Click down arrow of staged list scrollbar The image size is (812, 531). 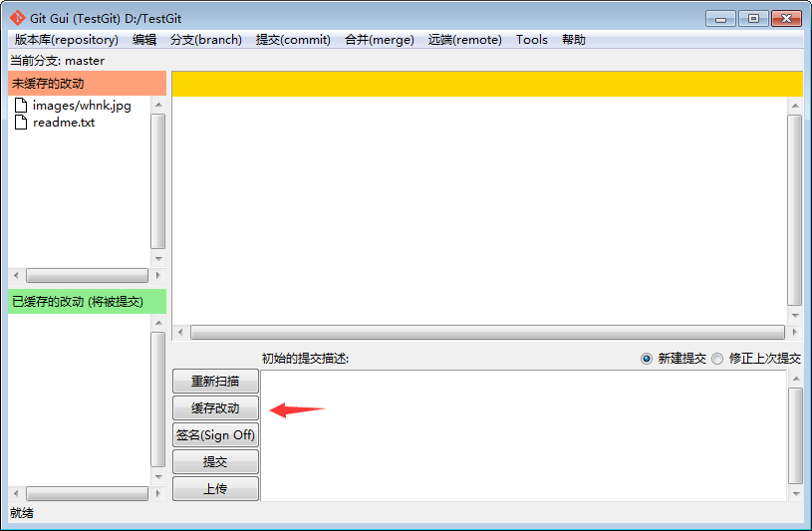point(158,476)
